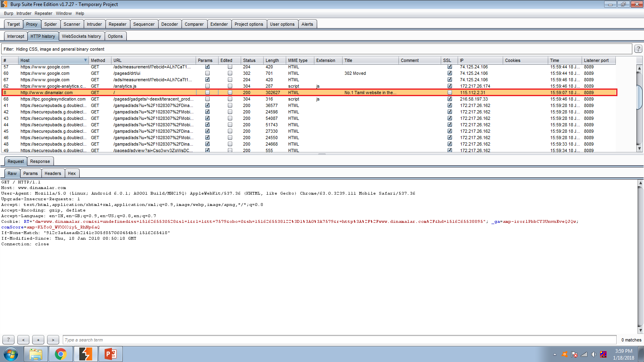
Task: Open the help icon beside the filter bar
Action: [638, 49]
